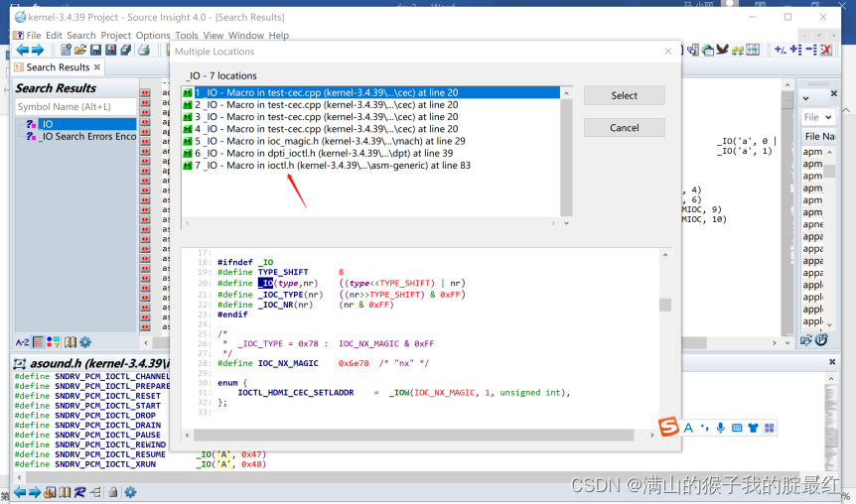Open the Options menu
856x504 pixels.
pyautogui.click(x=153, y=36)
